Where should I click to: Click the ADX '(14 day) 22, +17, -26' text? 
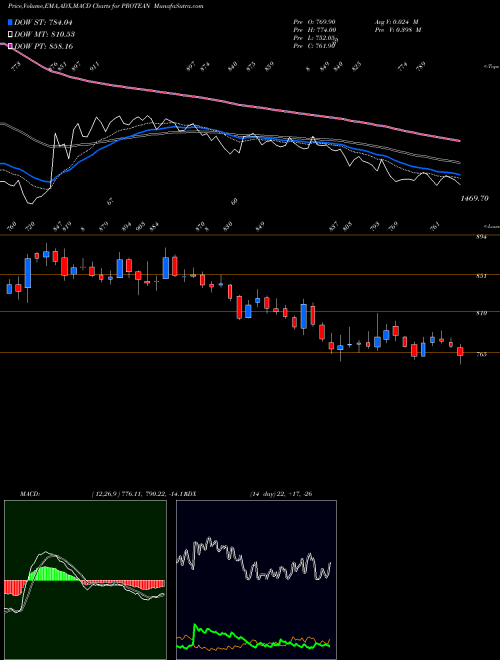tap(281, 494)
